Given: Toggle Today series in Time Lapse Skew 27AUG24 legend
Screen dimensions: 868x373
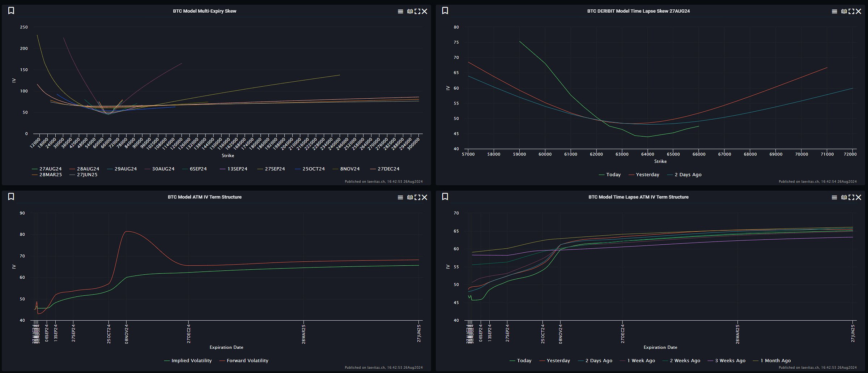Looking at the screenshot, I should click(610, 175).
